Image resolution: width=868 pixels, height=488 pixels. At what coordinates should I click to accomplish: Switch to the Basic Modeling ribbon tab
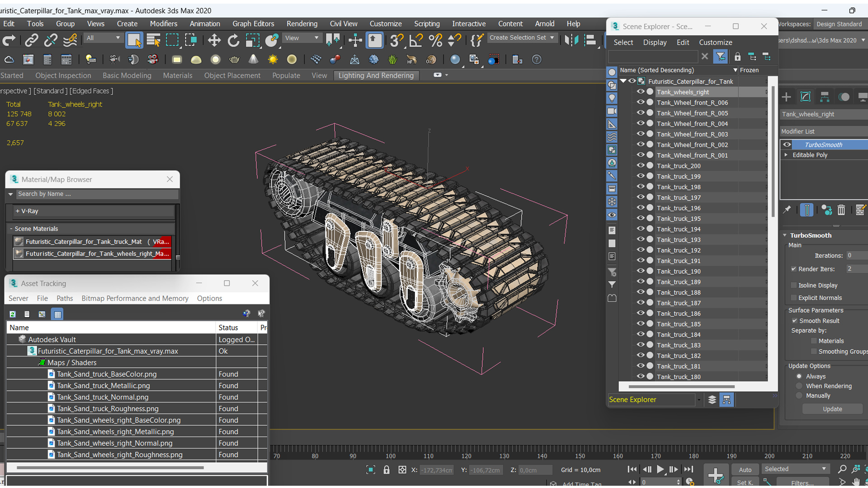127,75
